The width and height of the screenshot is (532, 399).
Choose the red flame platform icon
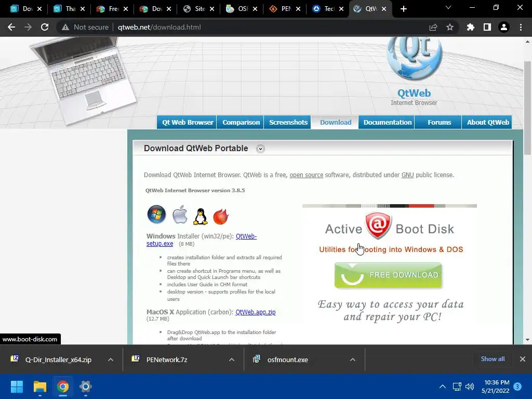tap(221, 217)
